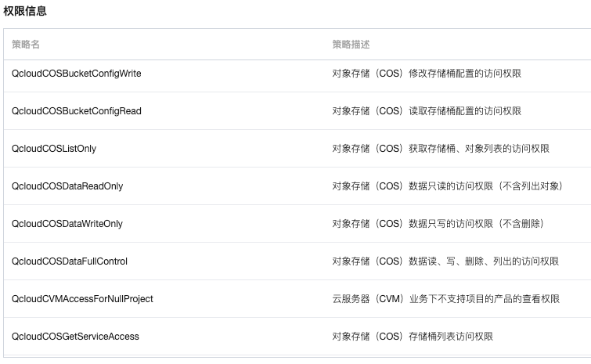This screenshot has height=364, width=591.
Task: Click the 策略描述 column header
Action: click(x=351, y=45)
